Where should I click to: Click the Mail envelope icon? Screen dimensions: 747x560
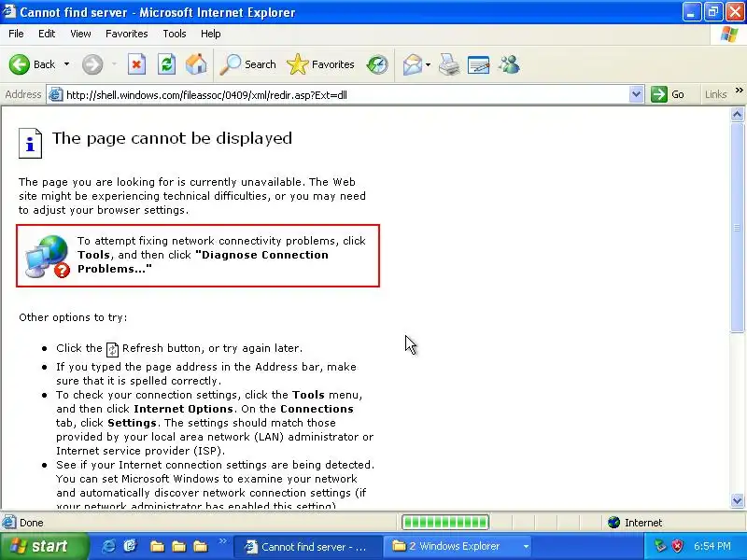[413, 64]
